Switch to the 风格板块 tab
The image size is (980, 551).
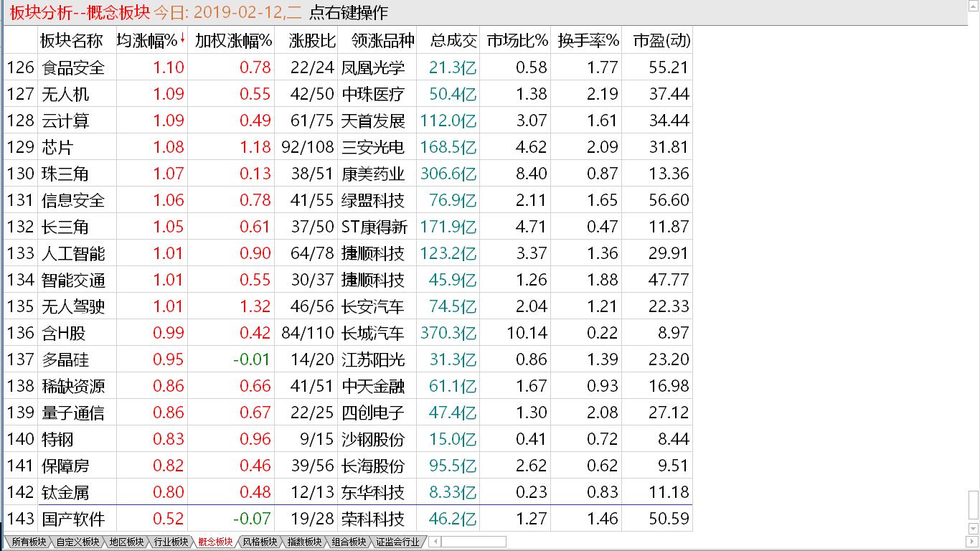pyautogui.click(x=260, y=542)
